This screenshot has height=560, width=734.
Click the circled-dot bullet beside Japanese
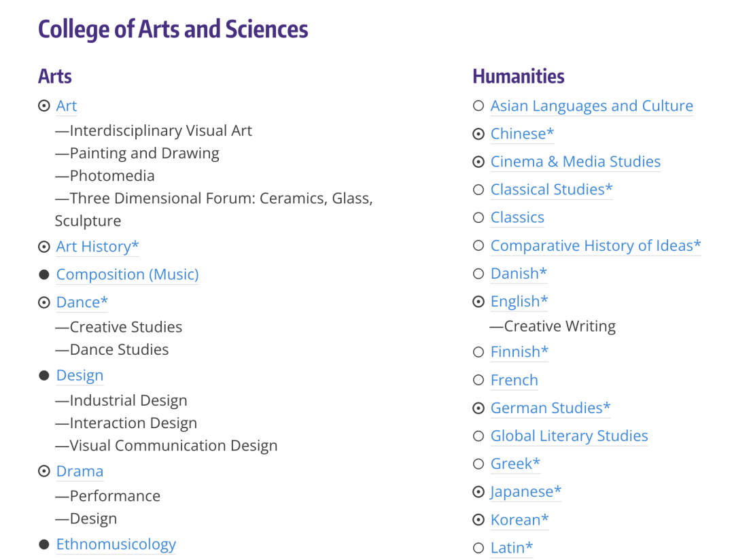(478, 491)
